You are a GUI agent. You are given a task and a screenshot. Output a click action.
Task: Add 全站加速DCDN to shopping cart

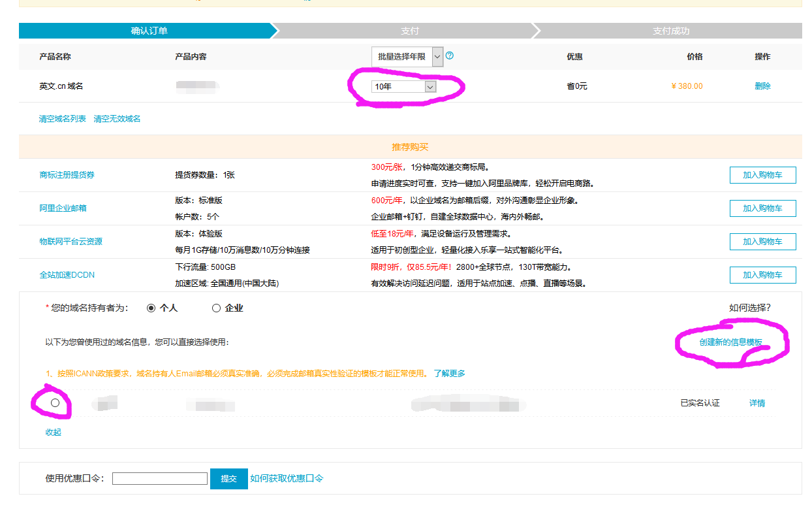(x=762, y=274)
